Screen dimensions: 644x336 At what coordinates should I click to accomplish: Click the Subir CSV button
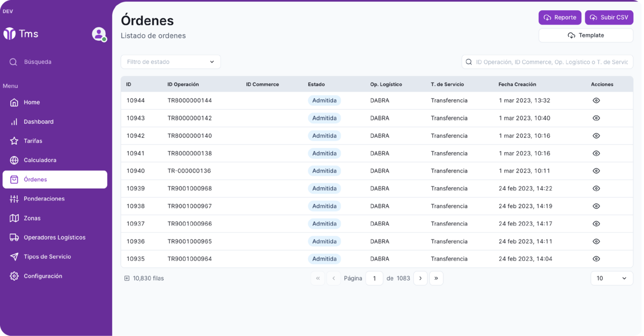coord(609,18)
